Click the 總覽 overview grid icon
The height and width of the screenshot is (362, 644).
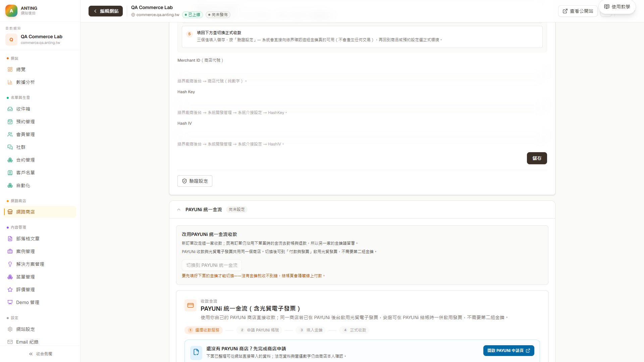click(10, 69)
